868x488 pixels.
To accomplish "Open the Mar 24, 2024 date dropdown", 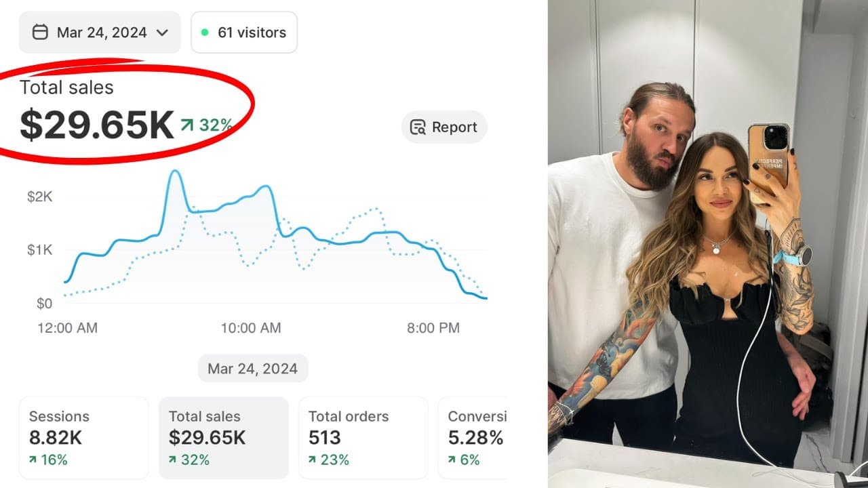I will point(100,32).
